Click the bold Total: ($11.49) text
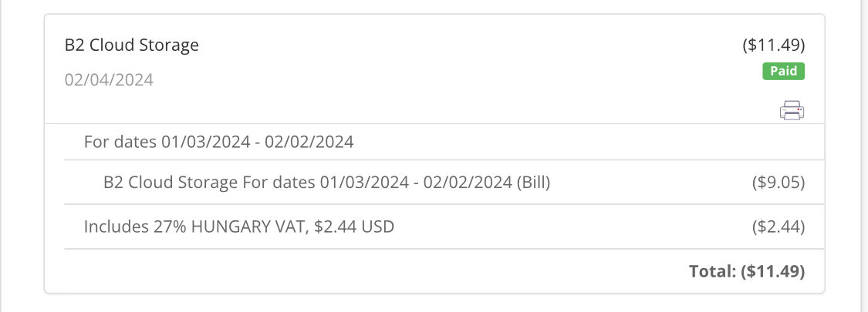 pyautogui.click(x=747, y=271)
